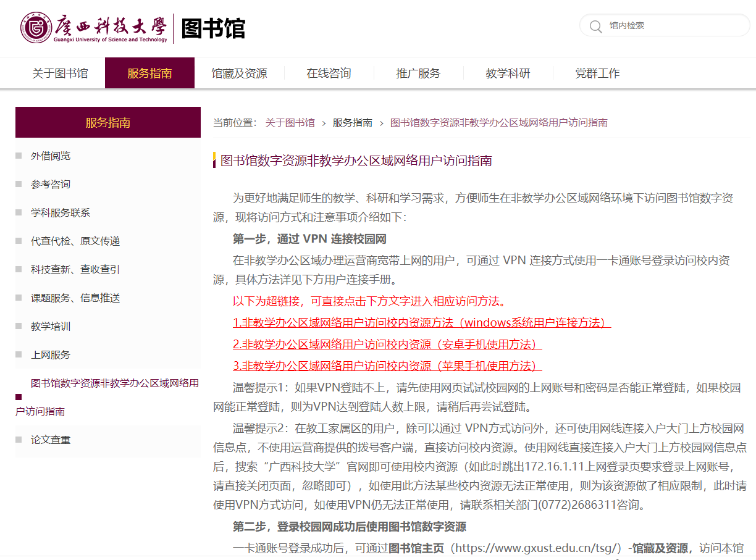
Task: Open the 馆藏及资源 menu
Action: point(239,73)
